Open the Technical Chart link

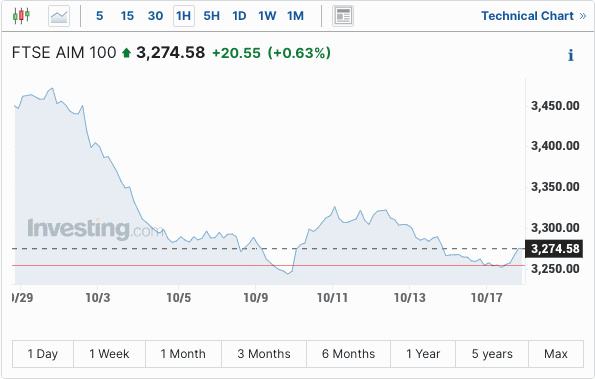coord(534,16)
